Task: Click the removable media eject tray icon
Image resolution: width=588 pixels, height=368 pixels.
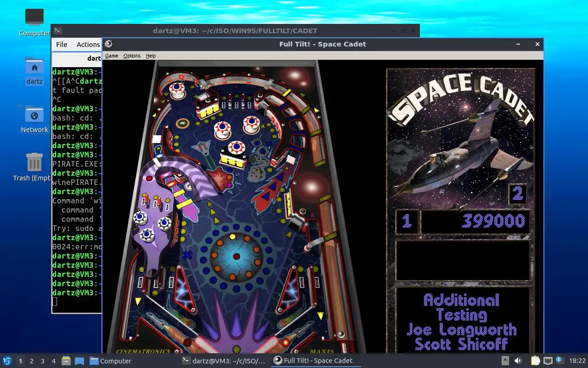Action: pyautogui.click(x=505, y=361)
